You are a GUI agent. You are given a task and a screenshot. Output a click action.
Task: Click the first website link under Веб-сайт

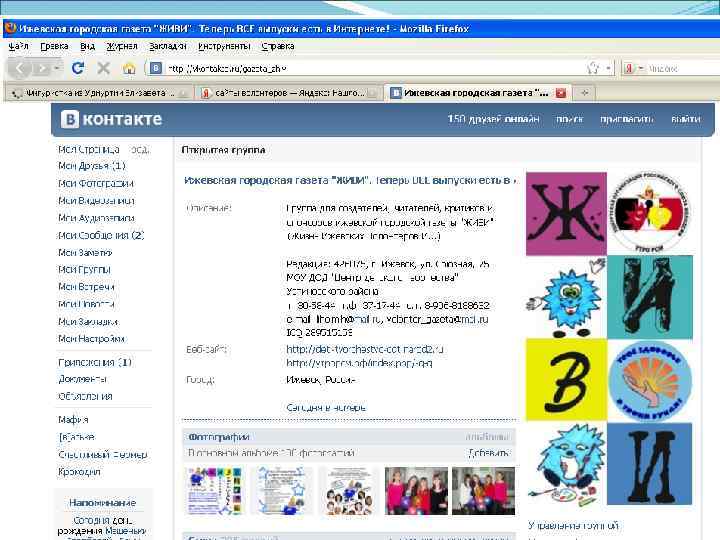pyautogui.click(x=365, y=349)
